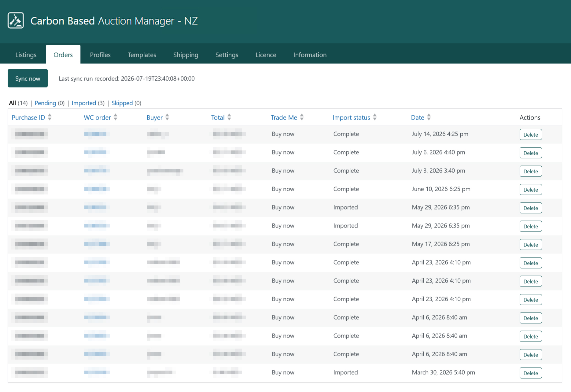This screenshot has height=392, width=571.
Task: Select the 'July 6, 2026 4:40 pm' cell
Action: 438,152
